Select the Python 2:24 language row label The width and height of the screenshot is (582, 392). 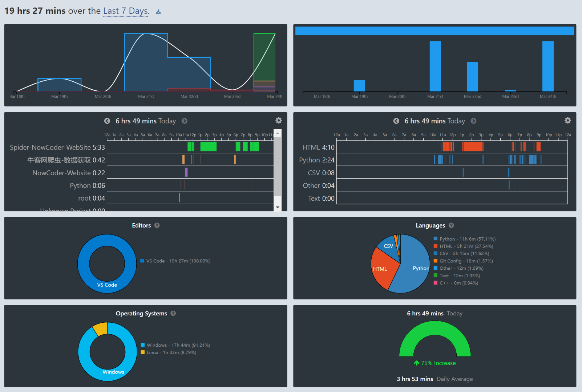317,160
